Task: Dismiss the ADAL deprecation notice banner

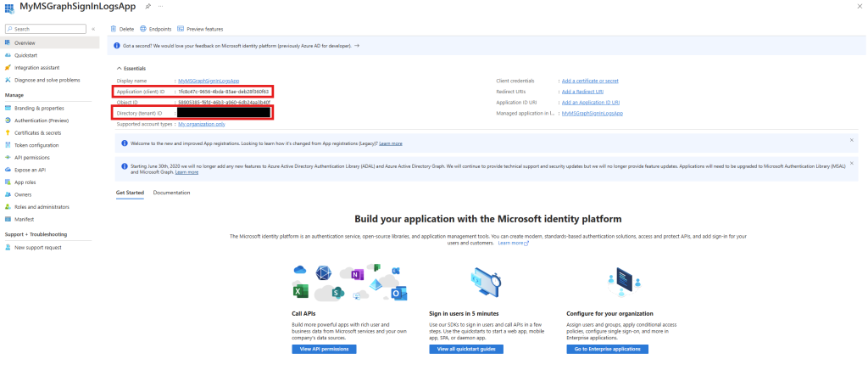Action: pos(851,163)
